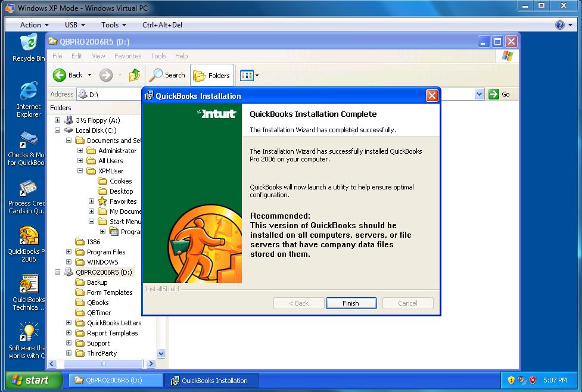Click the green Go arrow button
Screen dimensions: 582x392
(494, 94)
